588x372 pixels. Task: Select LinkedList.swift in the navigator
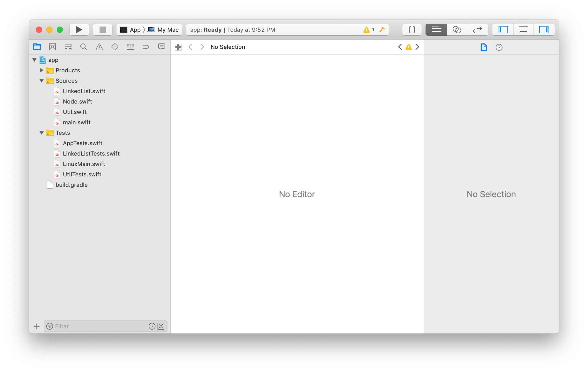[x=84, y=91]
